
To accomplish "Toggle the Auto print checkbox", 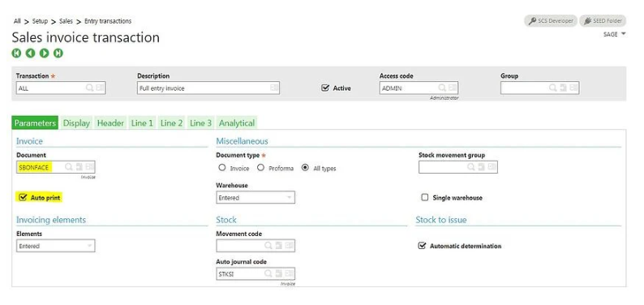I will point(23,197).
